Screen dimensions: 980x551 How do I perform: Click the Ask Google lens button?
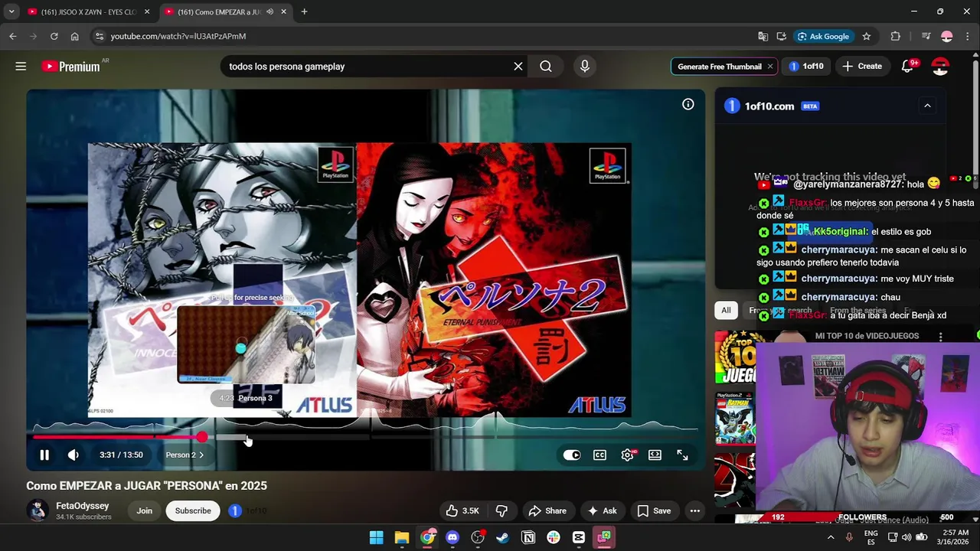coord(823,36)
